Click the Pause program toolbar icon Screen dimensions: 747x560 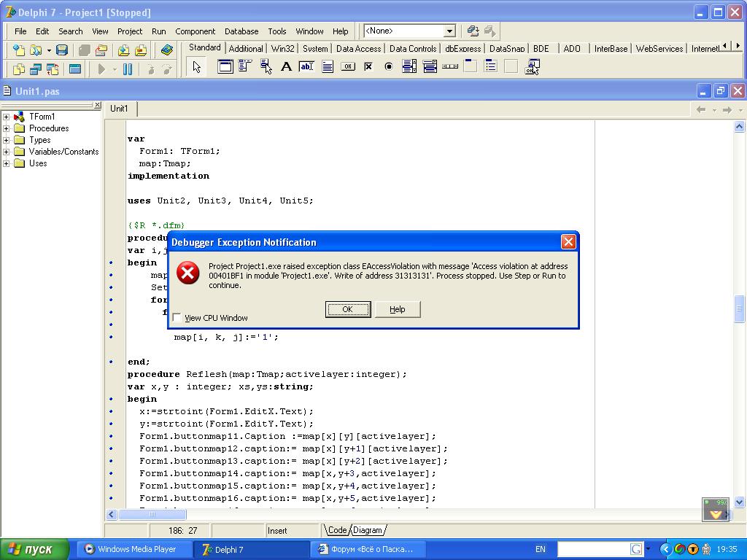pos(128,69)
